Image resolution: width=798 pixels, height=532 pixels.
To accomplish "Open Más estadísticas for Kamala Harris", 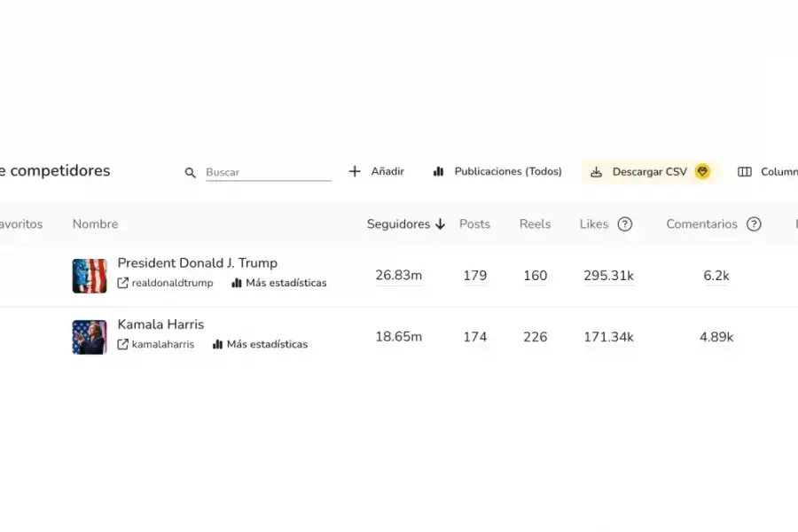I will coord(267,344).
